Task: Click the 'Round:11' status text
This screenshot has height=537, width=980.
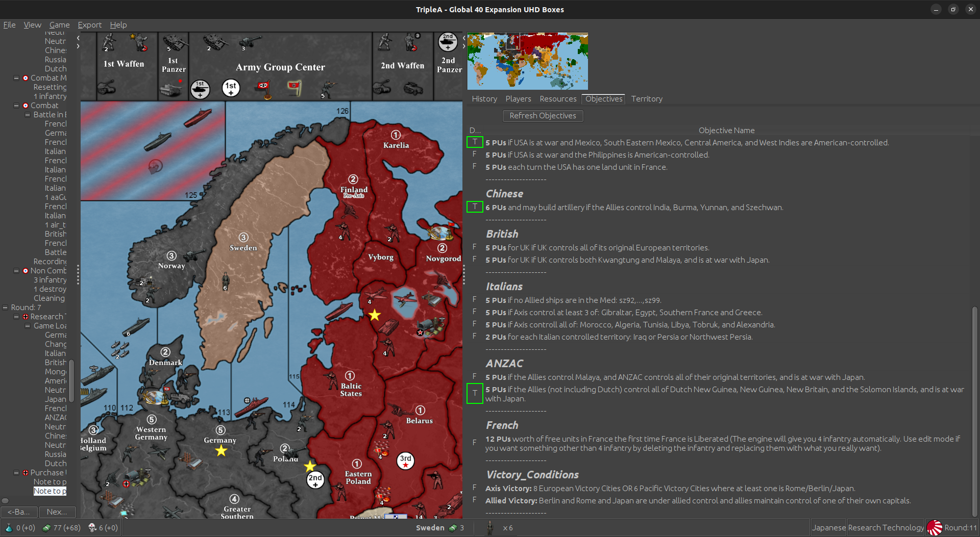Action: (x=960, y=528)
